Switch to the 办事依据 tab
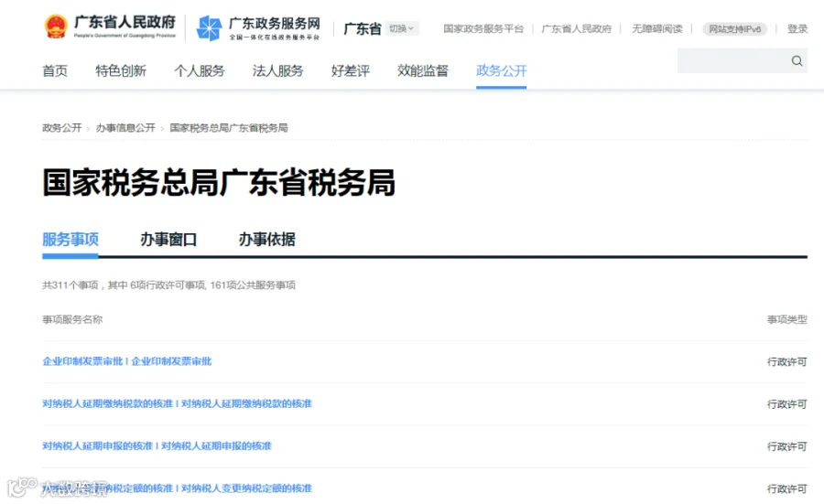 267,240
